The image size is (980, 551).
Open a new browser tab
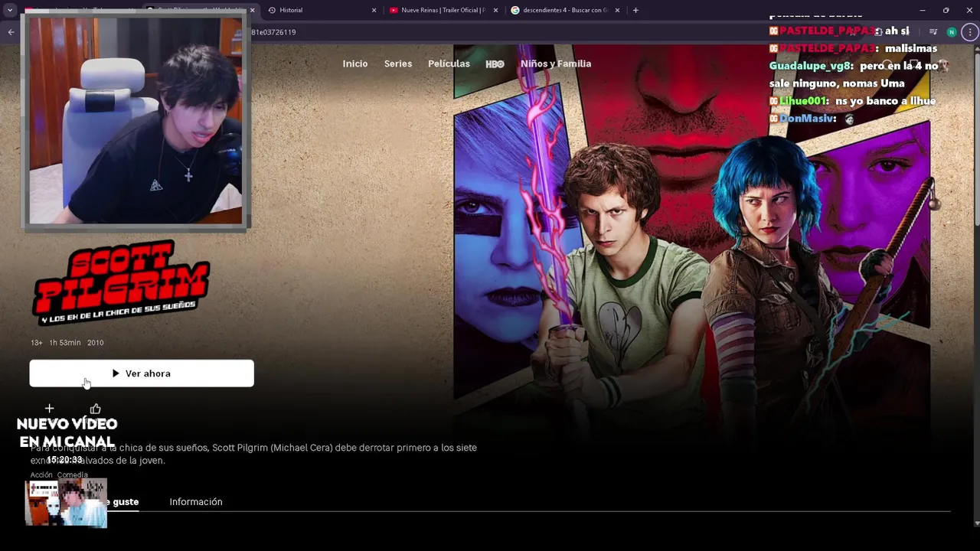pyautogui.click(x=635, y=10)
